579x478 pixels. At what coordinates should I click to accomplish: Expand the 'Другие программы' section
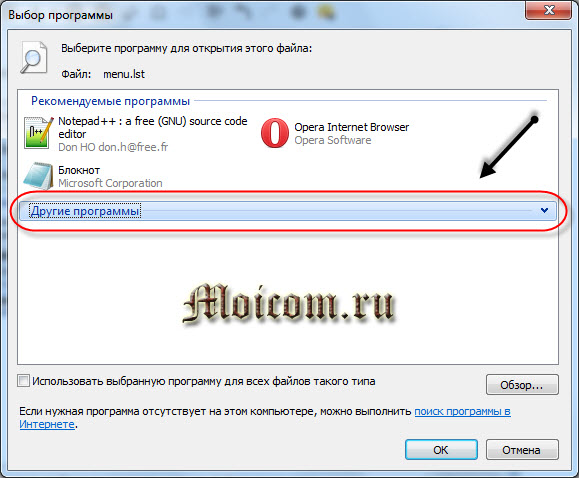(288, 211)
